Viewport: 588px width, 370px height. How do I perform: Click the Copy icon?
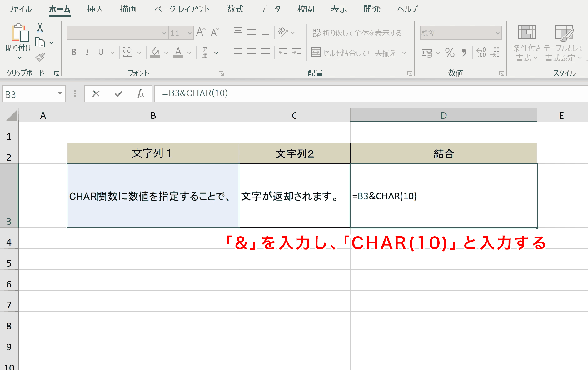(x=40, y=43)
